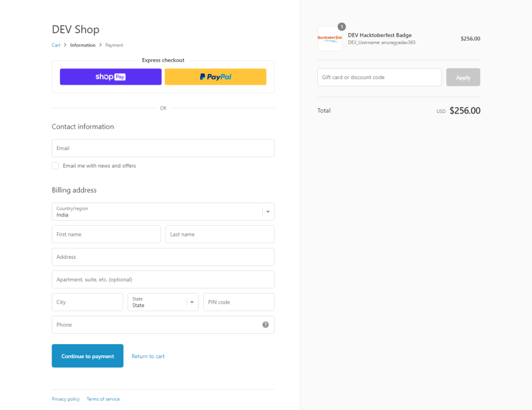The width and height of the screenshot is (532, 410).
Task: Pay with Shop Pay express checkout
Action: coord(111,77)
